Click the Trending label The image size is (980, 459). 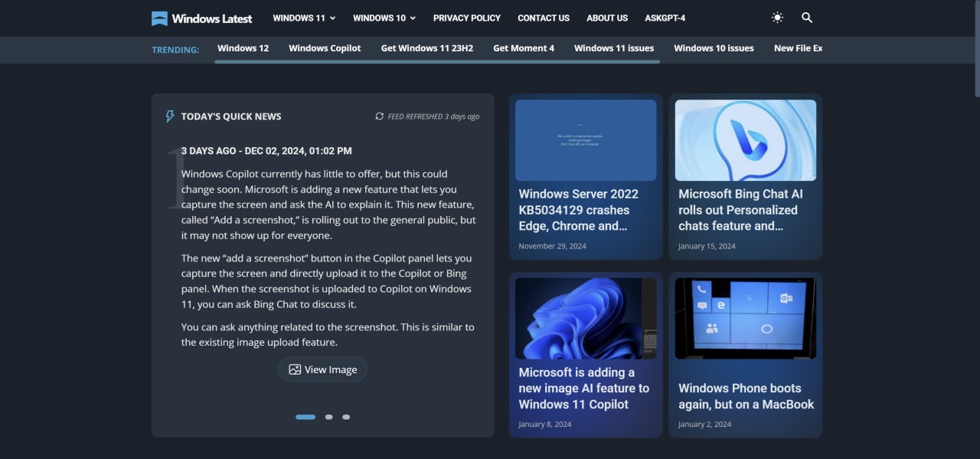pos(175,49)
